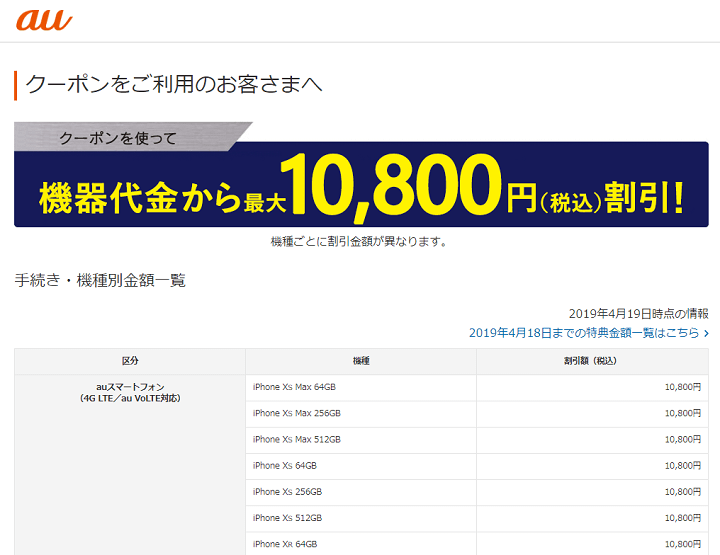
Task: Click the 機種 column header
Action: pos(361,361)
